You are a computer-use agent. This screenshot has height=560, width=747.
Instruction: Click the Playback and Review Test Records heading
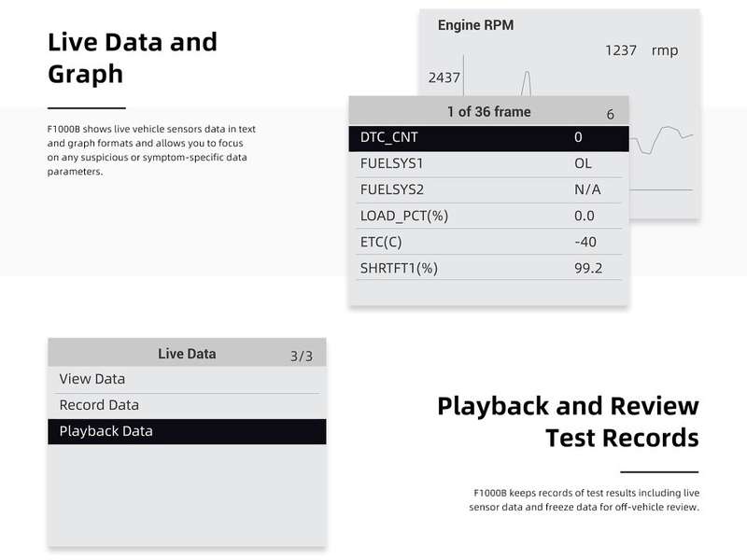tap(568, 422)
